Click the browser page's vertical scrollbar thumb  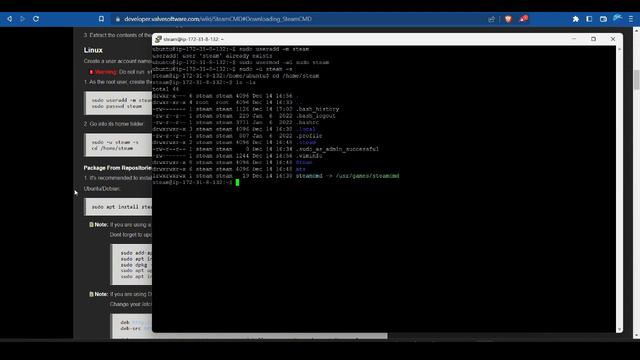636,80
